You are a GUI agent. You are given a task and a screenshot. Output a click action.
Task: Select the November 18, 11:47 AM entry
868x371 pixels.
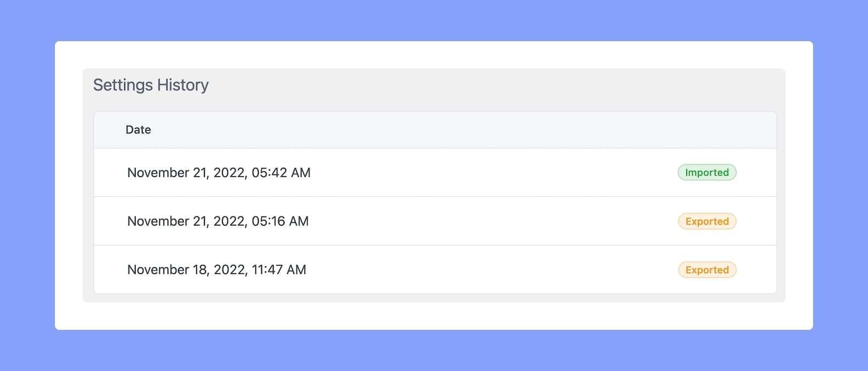click(435, 269)
